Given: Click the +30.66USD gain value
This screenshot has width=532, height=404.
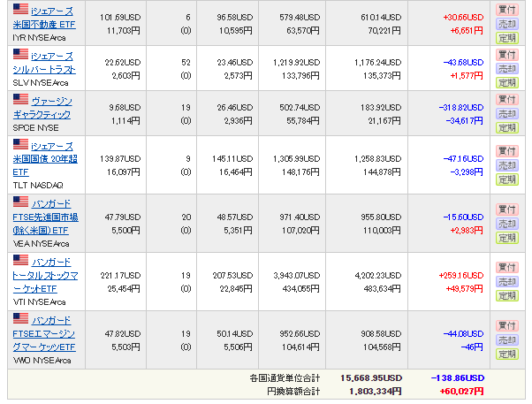Looking at the screenshot, I should (463, 18).
